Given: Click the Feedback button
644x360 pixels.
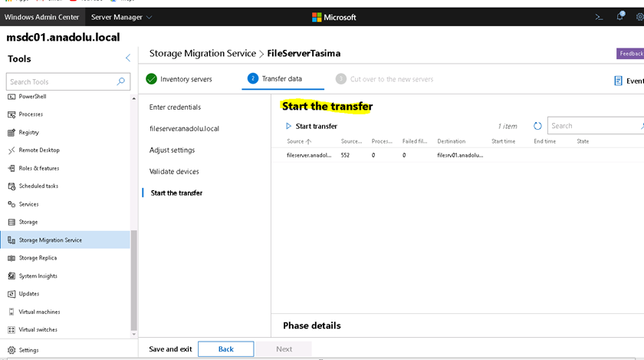Looking at the screenshot, I should click(630, 54).
